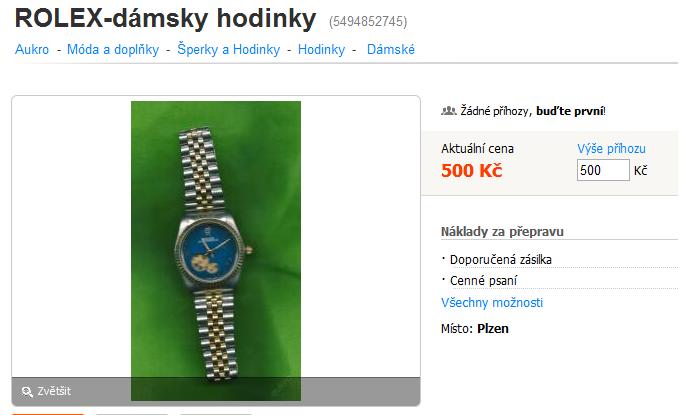Image resolution: width=683 pixels, height=415 pixels.
Task: Navigate to Hodinky category link
Action: point(321,50)
